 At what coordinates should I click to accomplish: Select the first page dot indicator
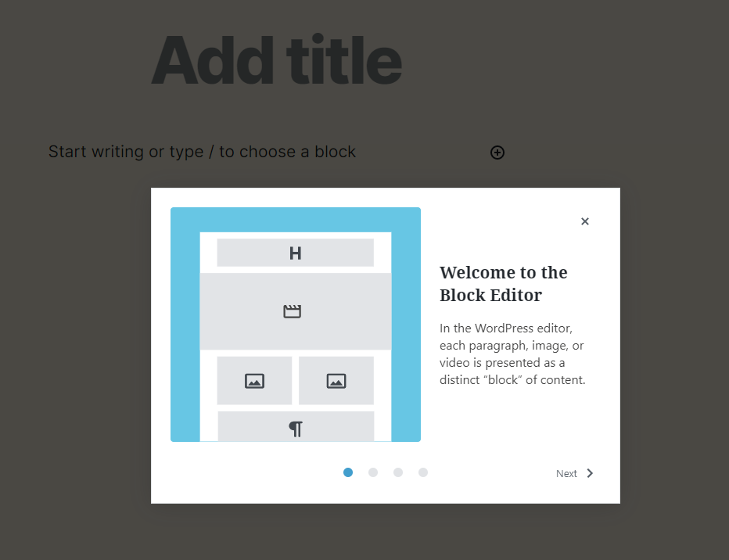pyautogui.click(x=348, y=472)
